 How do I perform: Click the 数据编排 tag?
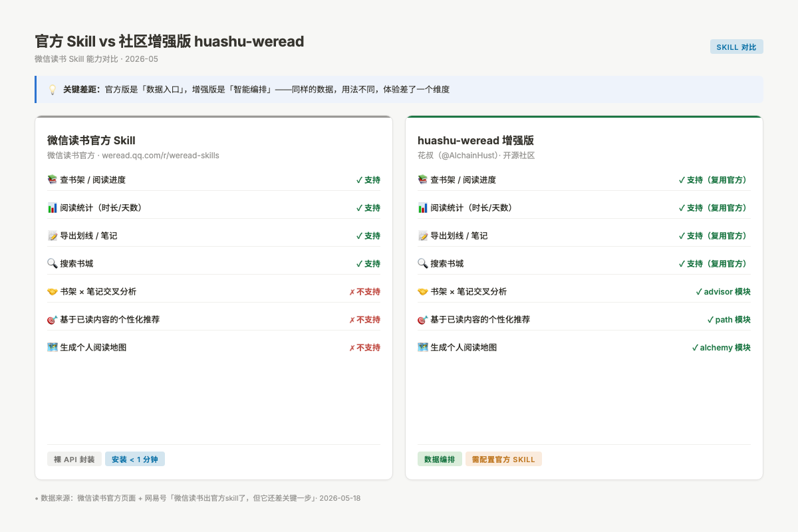[440, 460]
